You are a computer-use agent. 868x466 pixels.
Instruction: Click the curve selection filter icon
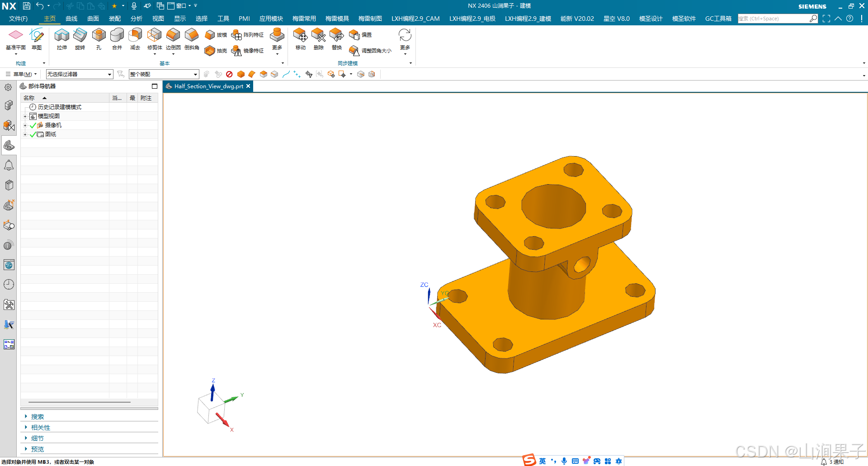tap(286, 74)
